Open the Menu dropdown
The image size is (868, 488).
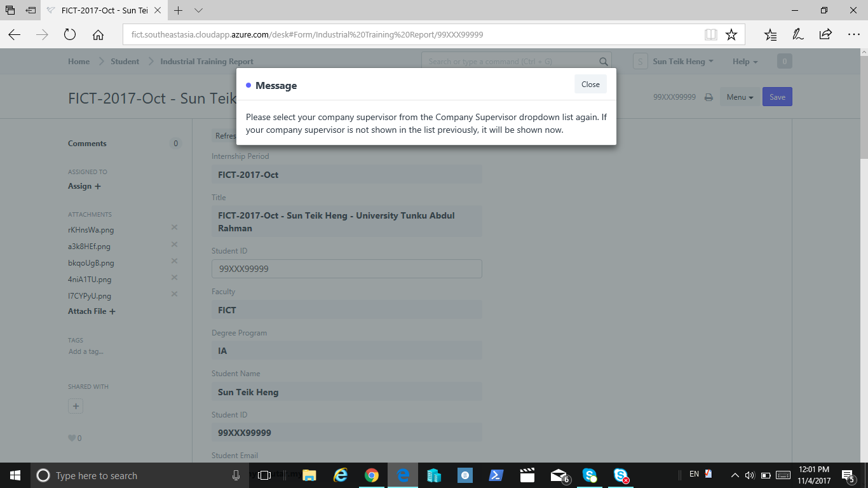click(x=740, y=97)
